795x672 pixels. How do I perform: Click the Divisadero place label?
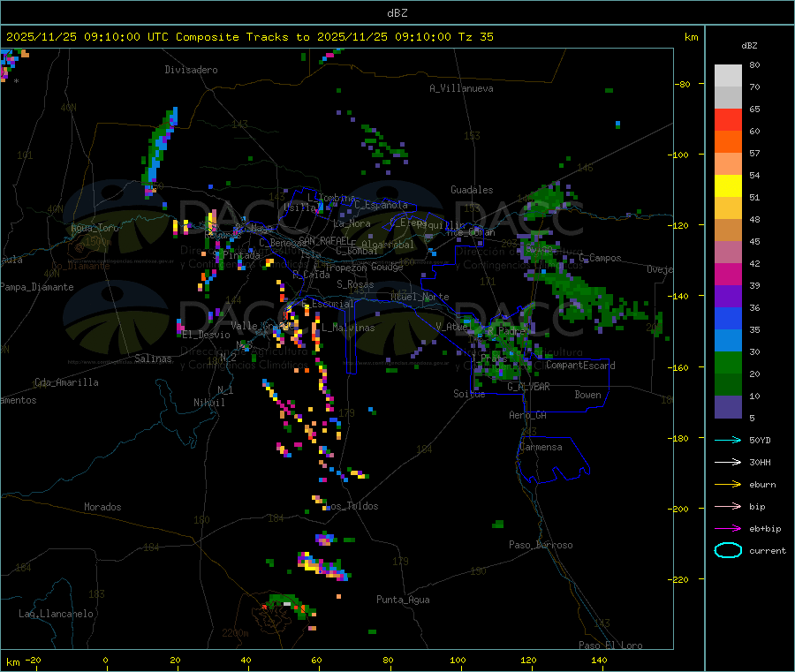(x=191, y=70)
